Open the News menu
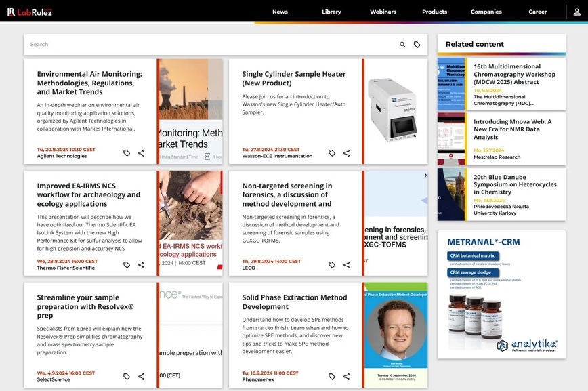This screenshot has height=391, width=588. click(280, 12)
